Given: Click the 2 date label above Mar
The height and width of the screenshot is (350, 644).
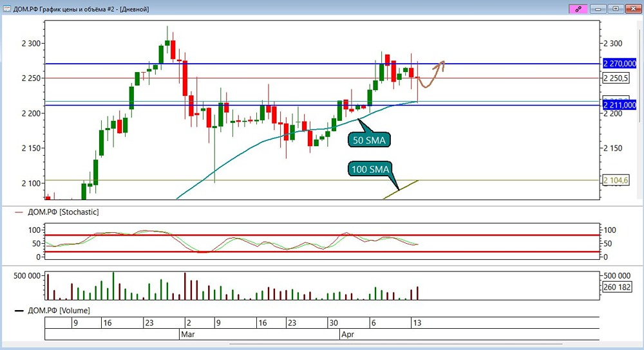Looking at the screenshot, I should tap(189, 323).
